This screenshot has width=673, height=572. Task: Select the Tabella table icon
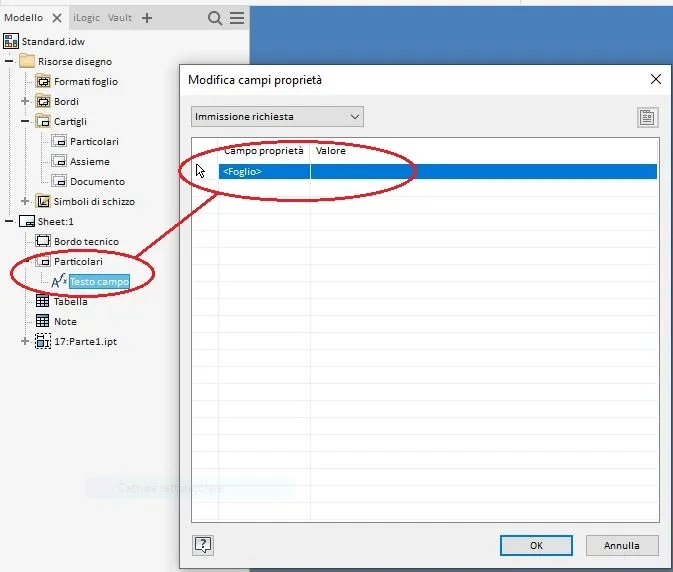click(42, 301)
